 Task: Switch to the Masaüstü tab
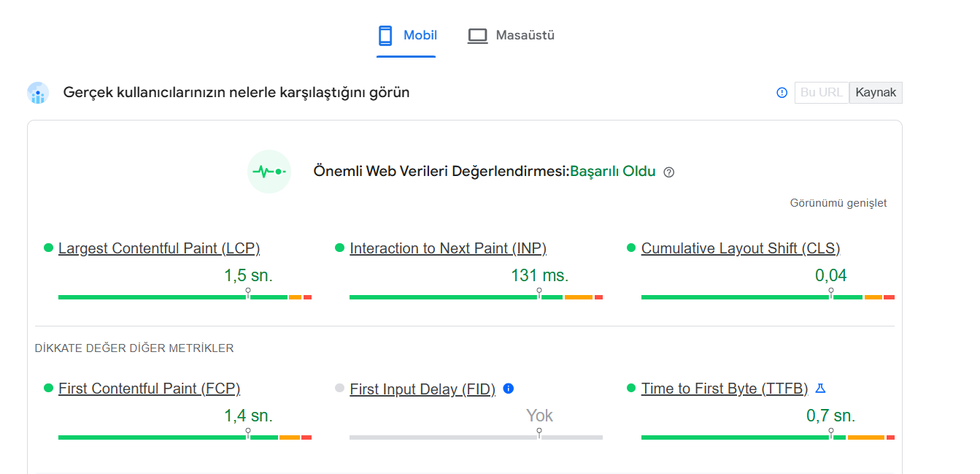[x=512, y=35]
